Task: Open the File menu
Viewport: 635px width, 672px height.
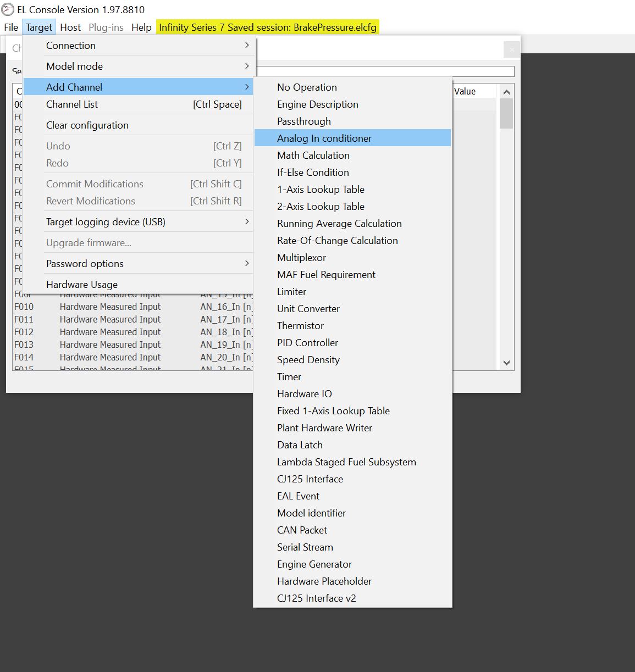Action: point(11,27)
